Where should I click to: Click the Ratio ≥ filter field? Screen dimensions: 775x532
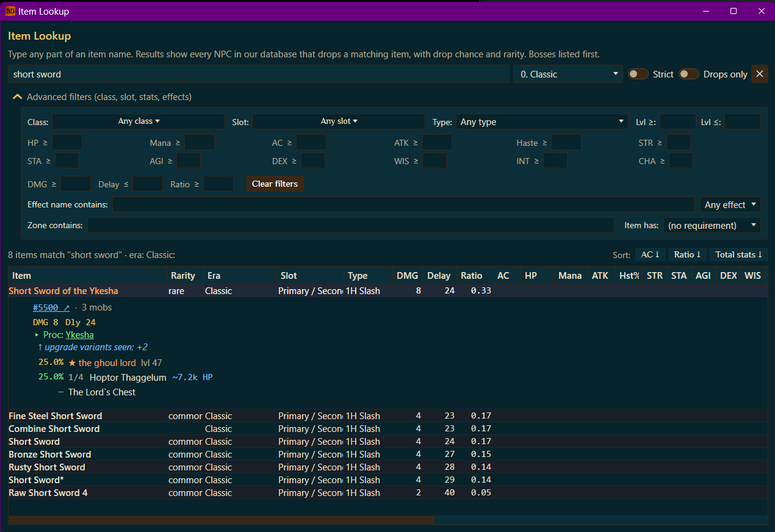click(218, 184)
